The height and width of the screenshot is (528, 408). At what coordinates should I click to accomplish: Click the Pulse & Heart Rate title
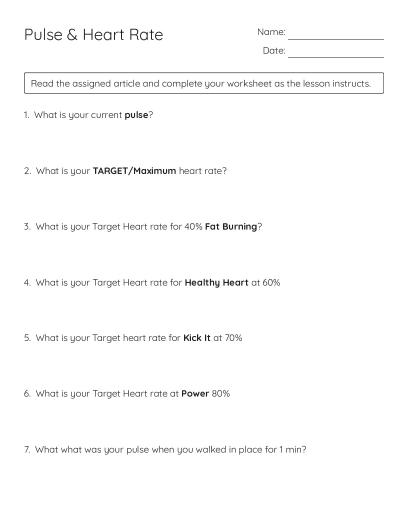click(x=94, y=35)
